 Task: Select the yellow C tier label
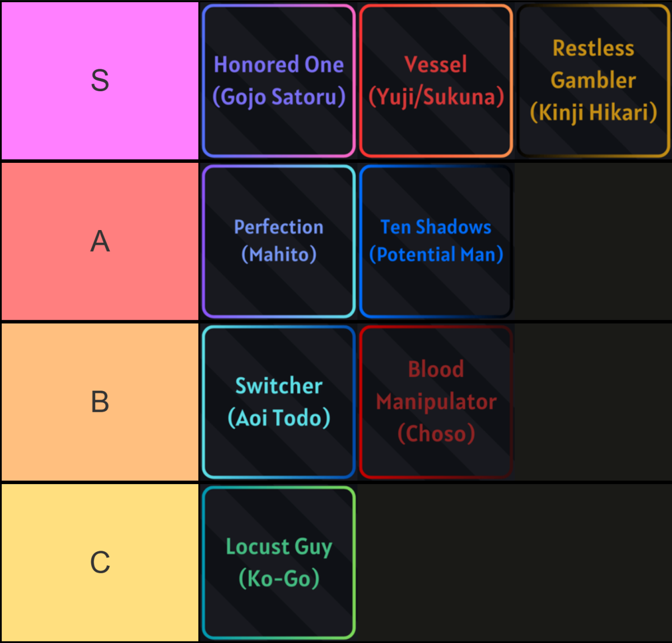[x=100, y=562]
